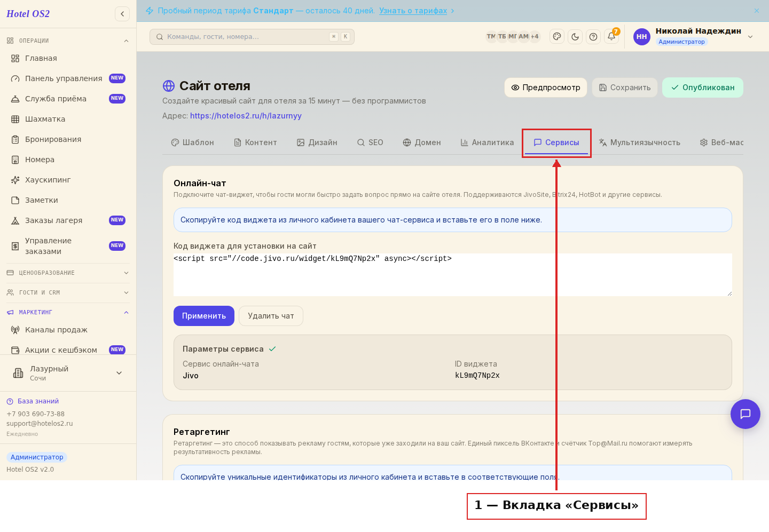Click the Сохранить button
The image size is (769, 532).
[x=625, y=88]
